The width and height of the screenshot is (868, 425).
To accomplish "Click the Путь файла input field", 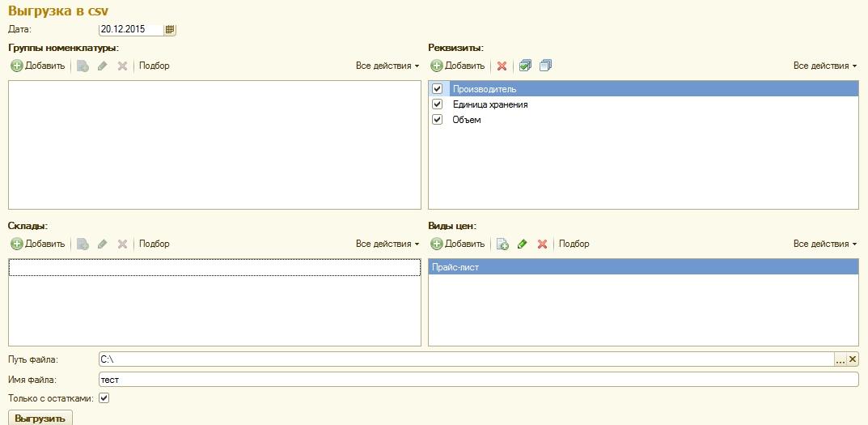I will 466,359.
